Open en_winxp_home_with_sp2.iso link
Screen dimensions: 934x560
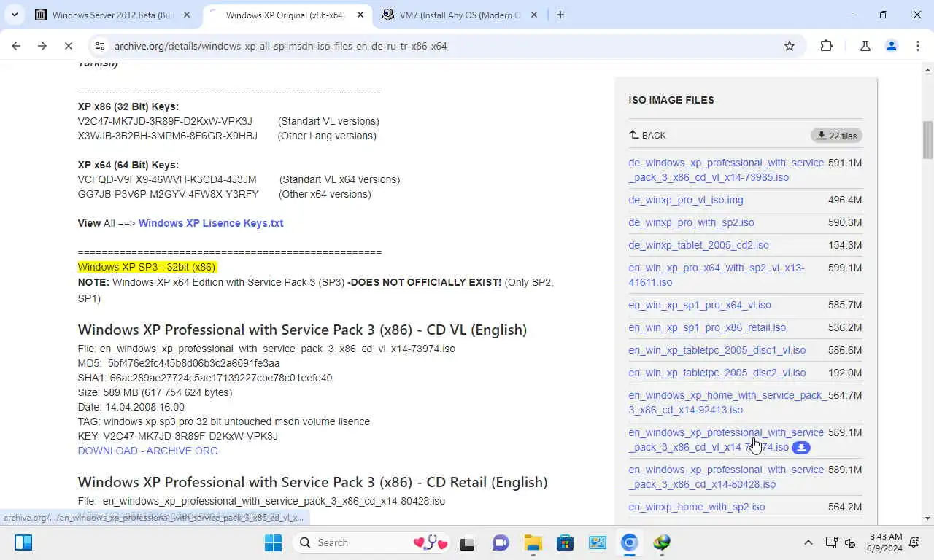pos(697,507)
